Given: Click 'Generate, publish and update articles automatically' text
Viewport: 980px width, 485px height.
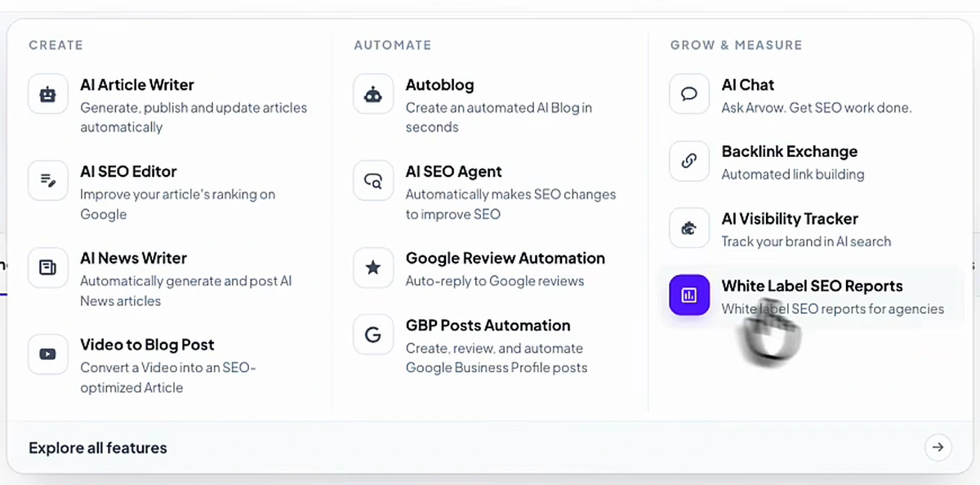Looking at the screenshot, I should (194, 118).
